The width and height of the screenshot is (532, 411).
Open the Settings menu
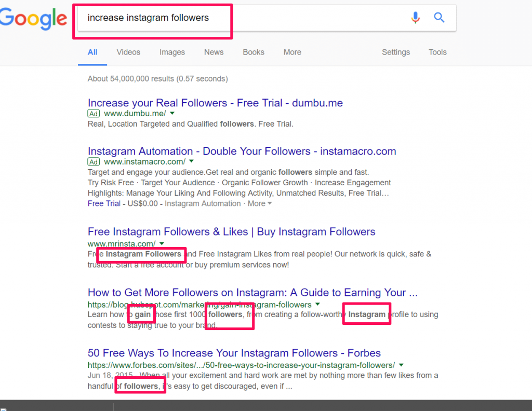[x=395, y=52]
